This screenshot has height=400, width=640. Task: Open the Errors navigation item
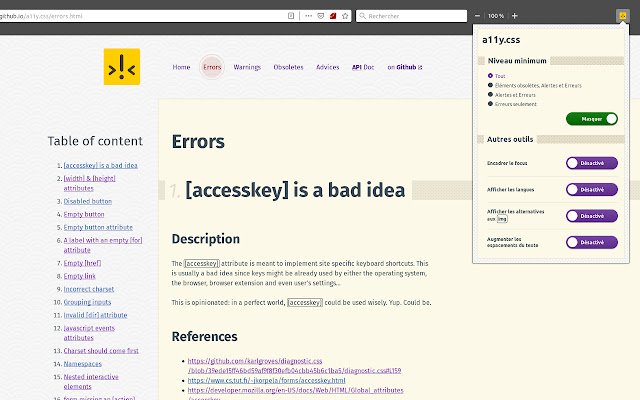tap(212, 67)
